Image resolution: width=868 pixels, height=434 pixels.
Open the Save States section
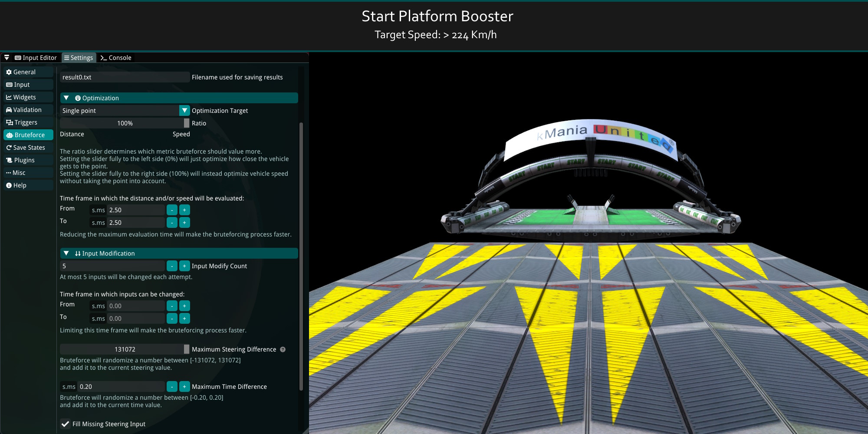pyautogui.click(x=28, y=148)
